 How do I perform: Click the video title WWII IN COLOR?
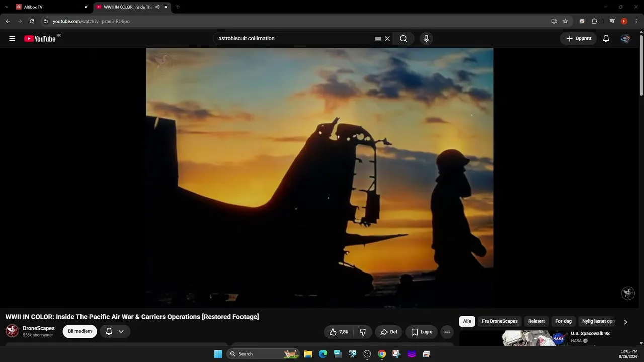point(132,317)
